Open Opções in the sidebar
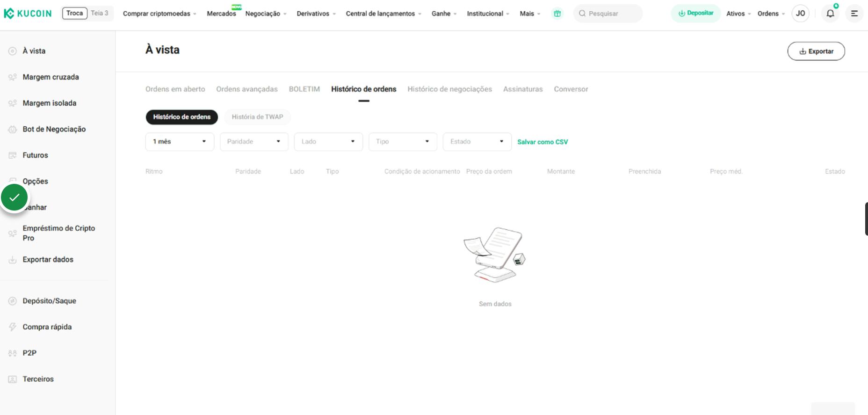The image size is (868, 415). tap(36, 181)
